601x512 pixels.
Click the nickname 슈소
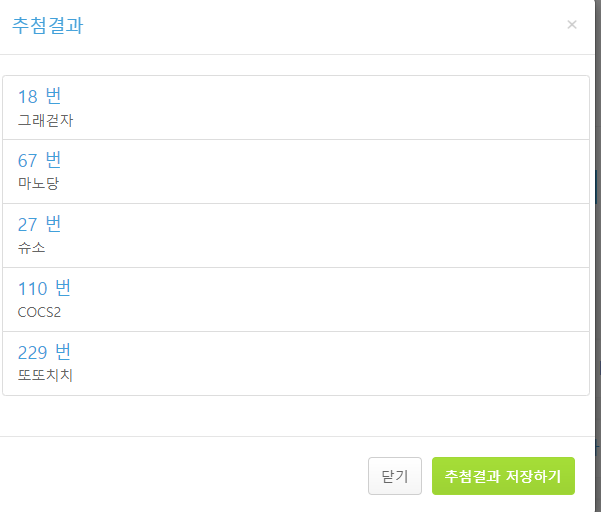pyautogui.click(x=31, y=248)
